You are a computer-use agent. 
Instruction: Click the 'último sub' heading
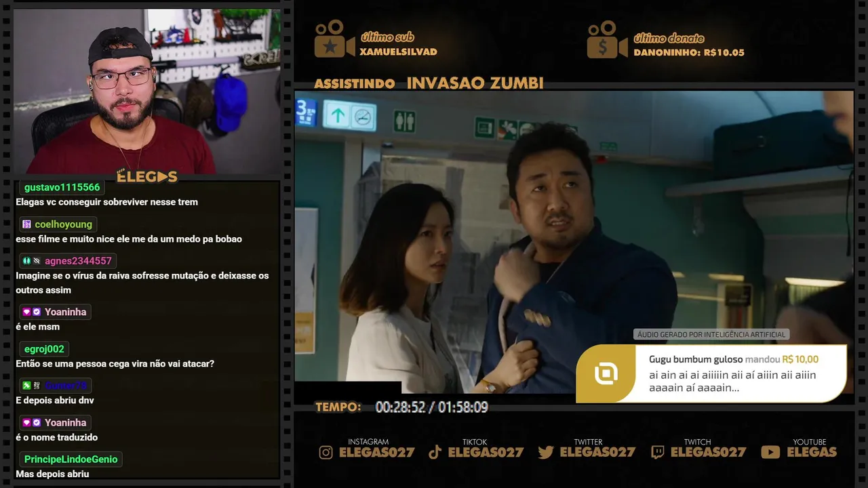pos(387,37)
